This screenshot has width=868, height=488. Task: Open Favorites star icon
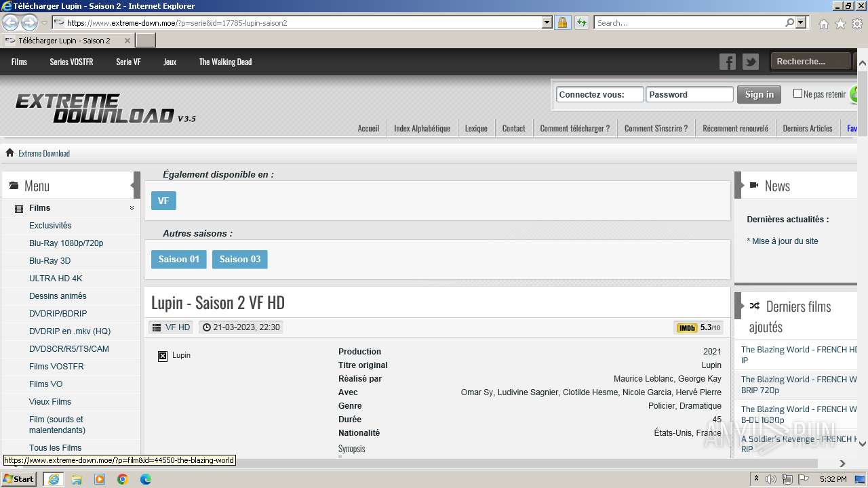[840, 24]
